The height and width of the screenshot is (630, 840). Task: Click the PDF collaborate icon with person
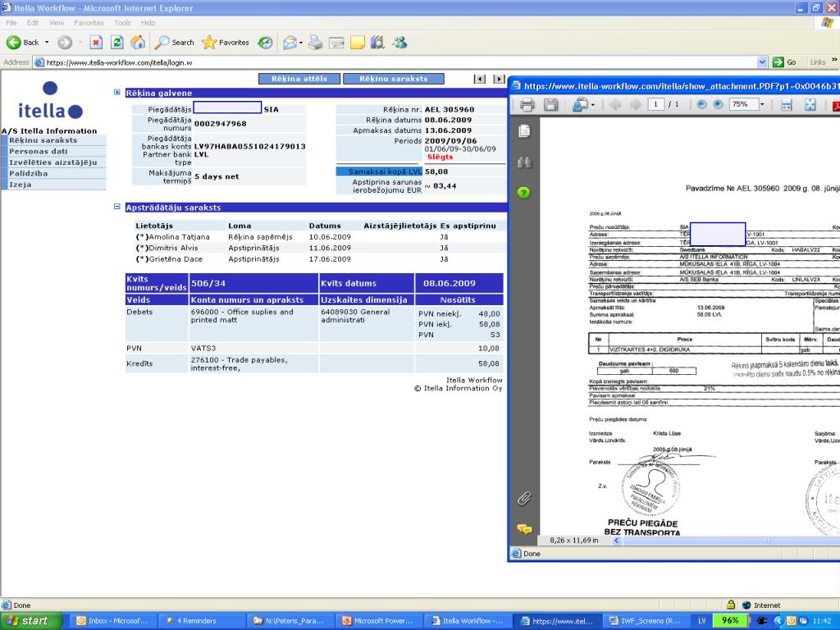pyautogui.click(x=580, y=104)
